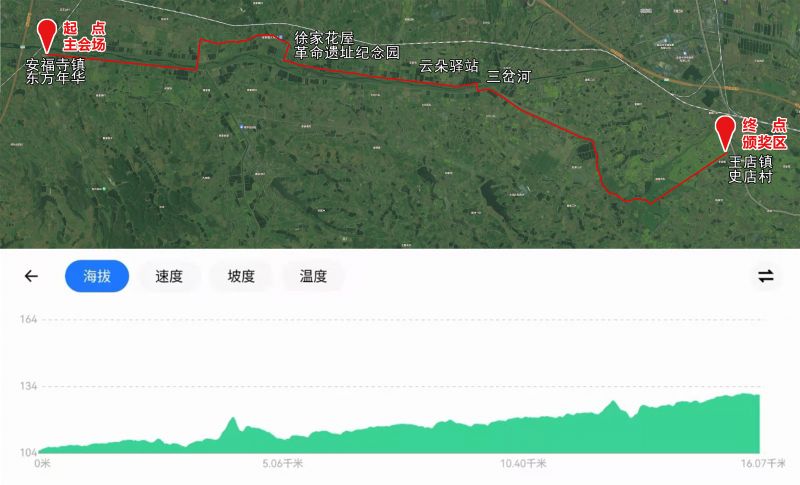Click the 云朵驿站 waypoint label

pyautogui.click(x=448, y=66)
